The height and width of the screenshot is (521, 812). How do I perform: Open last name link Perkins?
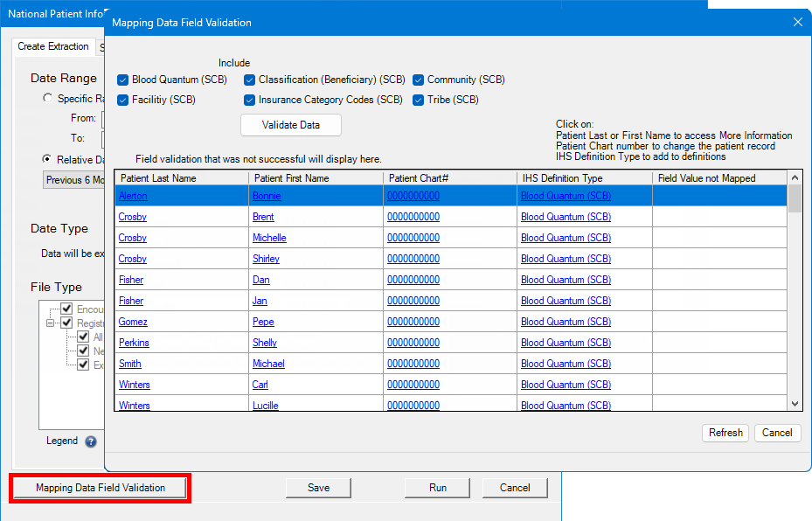134,343
